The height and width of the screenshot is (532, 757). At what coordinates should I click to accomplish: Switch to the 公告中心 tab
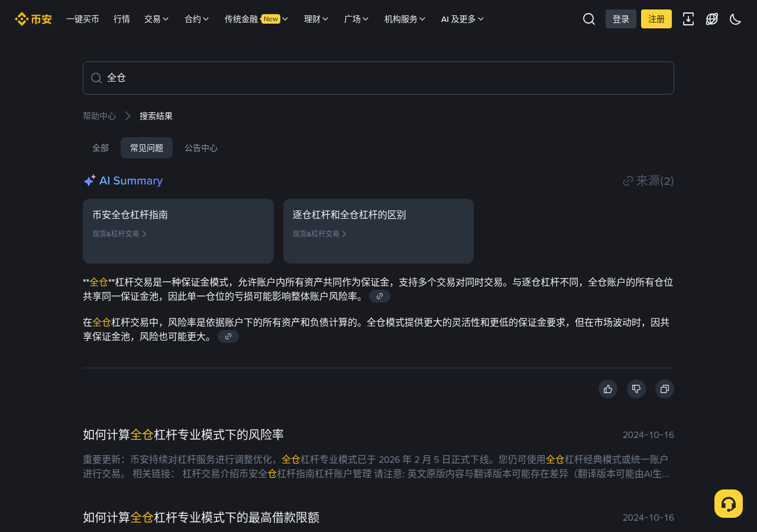tap(201, 148)
